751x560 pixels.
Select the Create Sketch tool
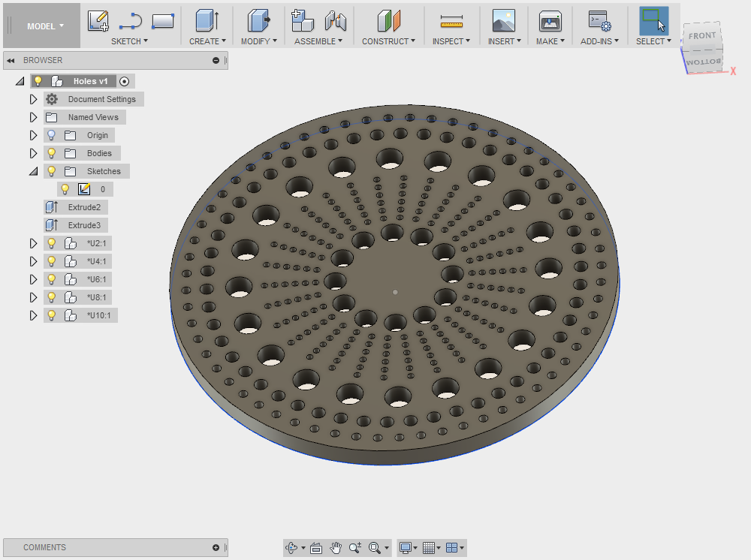(x=98, y=20)
